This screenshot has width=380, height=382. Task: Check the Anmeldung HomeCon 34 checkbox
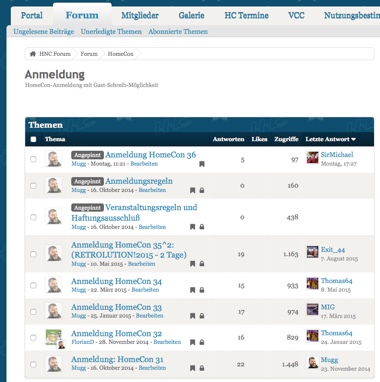click(x=33, y=285)
